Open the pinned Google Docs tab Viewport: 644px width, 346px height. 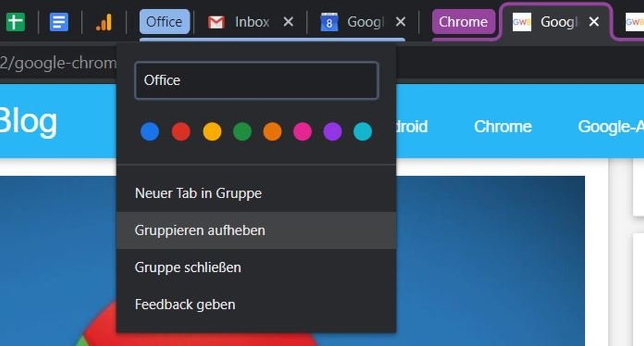tap(59, 22)
